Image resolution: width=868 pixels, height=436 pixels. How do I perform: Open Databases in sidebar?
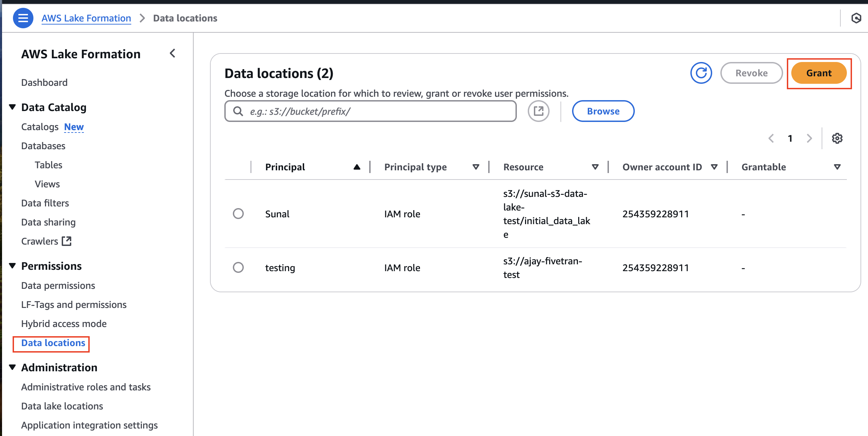click(43, 146)
